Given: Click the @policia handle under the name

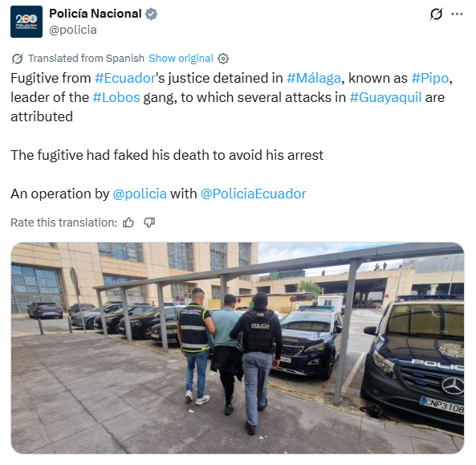Looking at the screenshot, I should (x=73, y=30).
